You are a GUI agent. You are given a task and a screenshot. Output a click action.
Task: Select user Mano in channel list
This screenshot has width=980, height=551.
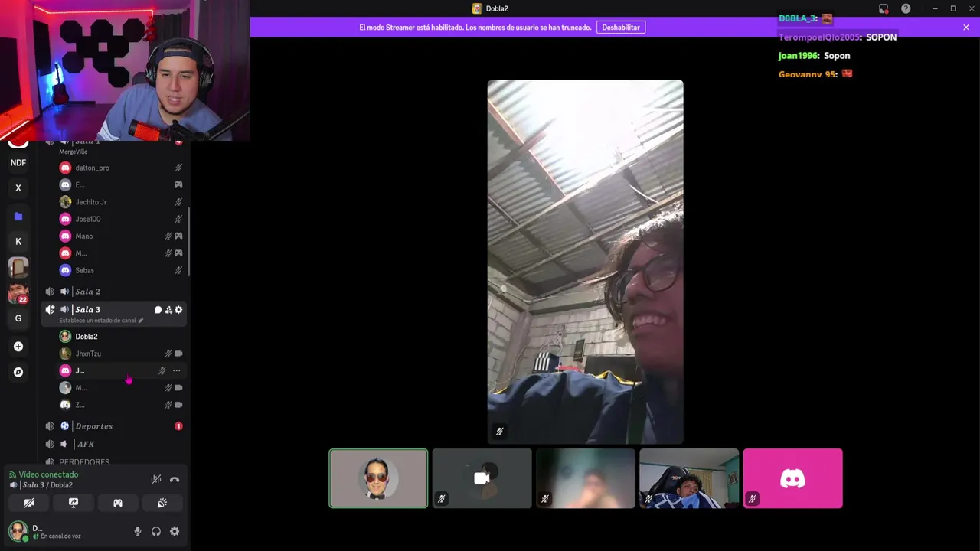click(121, 236)
